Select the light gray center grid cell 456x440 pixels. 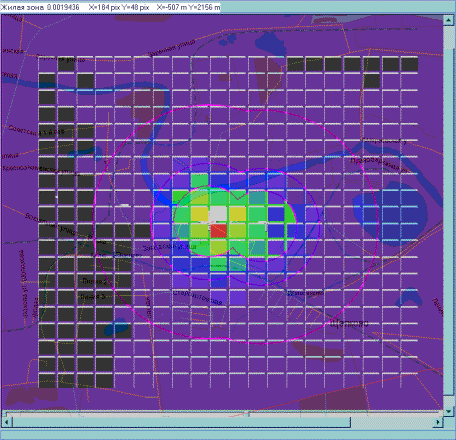(x=219, y=214)
